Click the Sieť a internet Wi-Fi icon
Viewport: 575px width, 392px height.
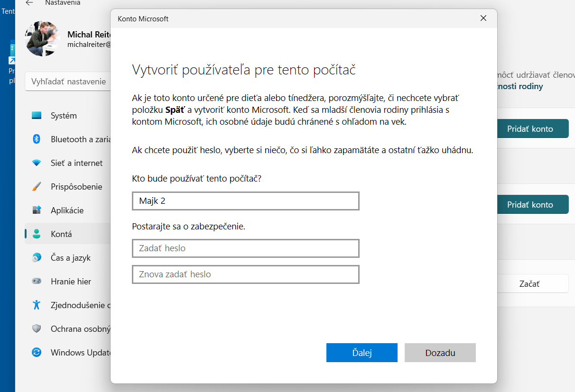coord(37,163)
